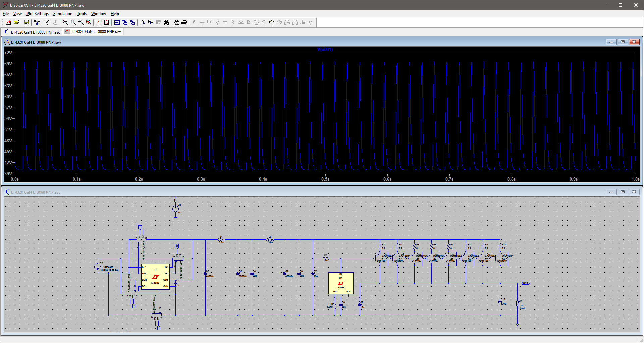This screenshot has height=343, width=644.
Task: Click the OUT net label flag
Action: [x=526, y=283]
